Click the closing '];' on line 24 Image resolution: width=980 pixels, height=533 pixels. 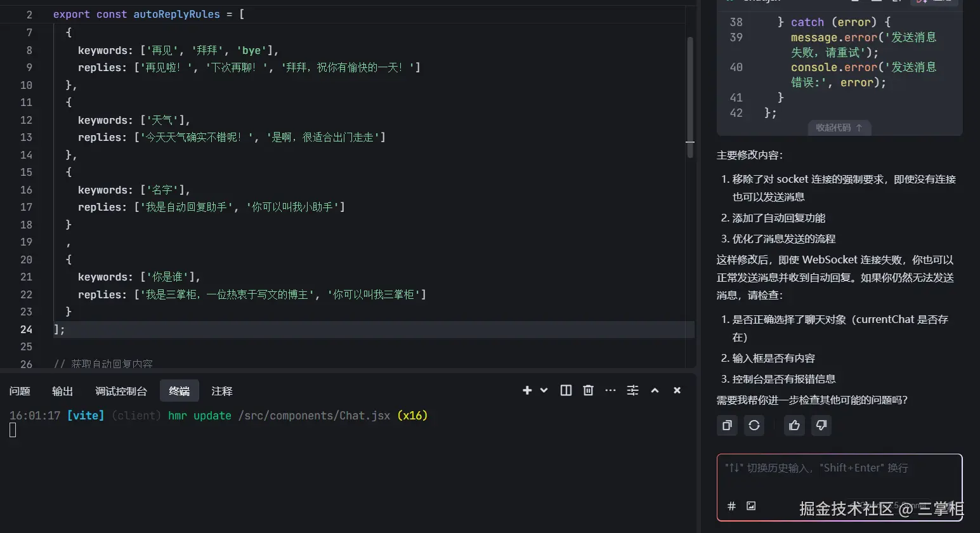pos(59,329)
